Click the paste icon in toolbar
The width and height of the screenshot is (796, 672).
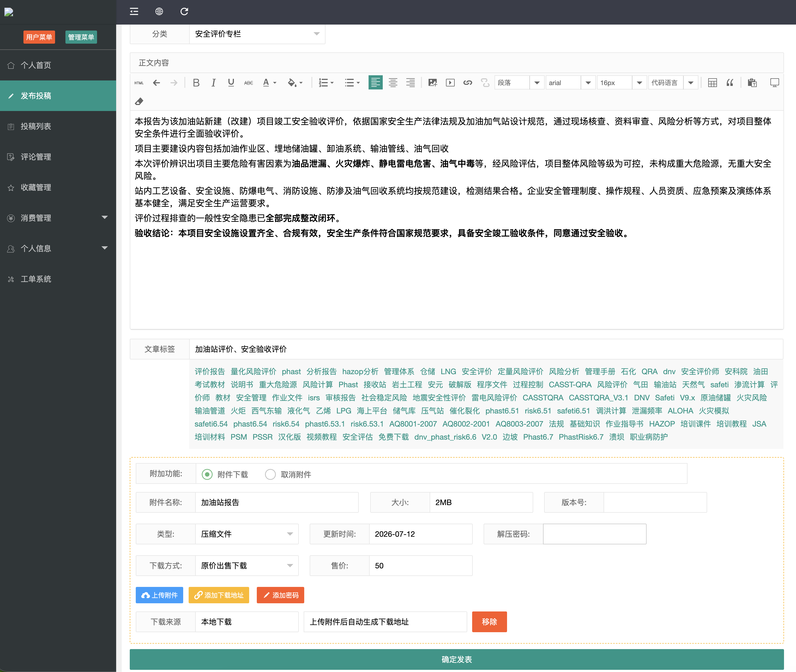(x=752, y=83)
